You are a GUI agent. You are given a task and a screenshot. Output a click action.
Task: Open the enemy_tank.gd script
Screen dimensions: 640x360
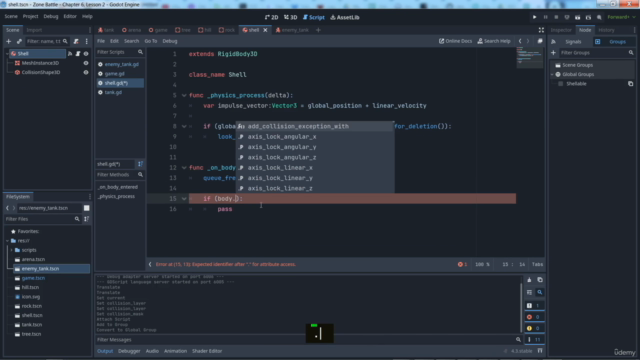[x=122, y=64]
